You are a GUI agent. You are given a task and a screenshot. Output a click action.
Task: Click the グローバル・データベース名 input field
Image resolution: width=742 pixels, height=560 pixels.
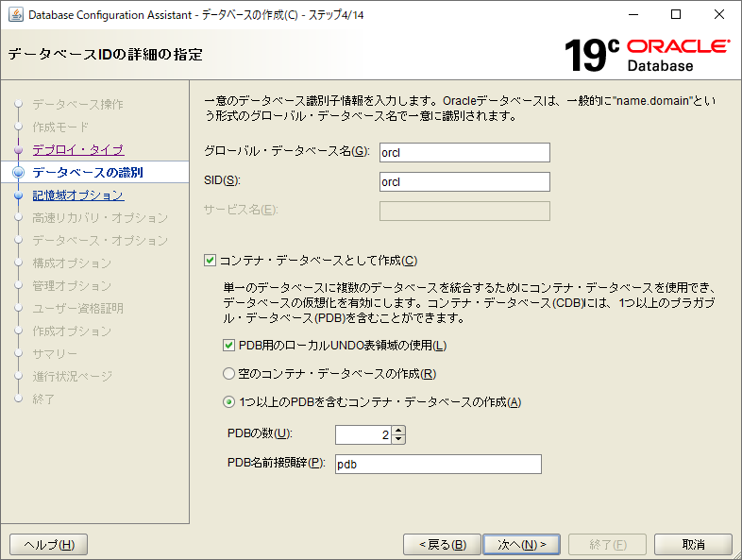point(464,152)
